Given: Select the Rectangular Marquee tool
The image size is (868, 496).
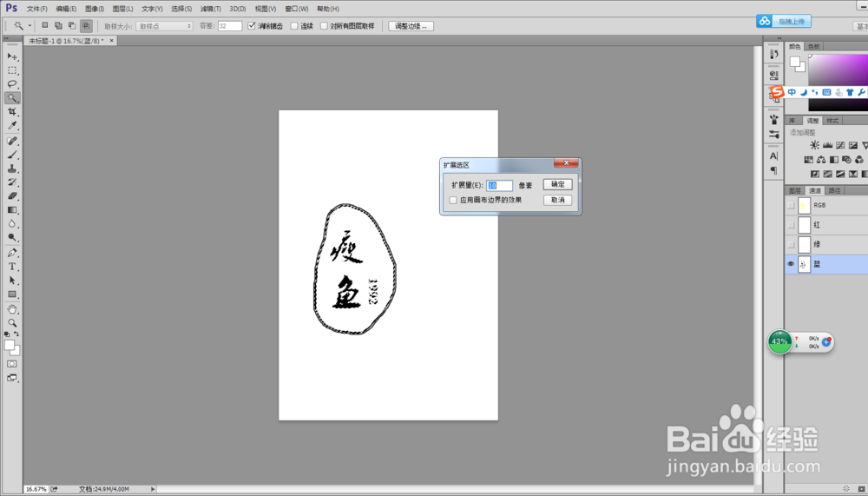Looking at the screenshot, I should pyautogui.click(x=12, y=70).
